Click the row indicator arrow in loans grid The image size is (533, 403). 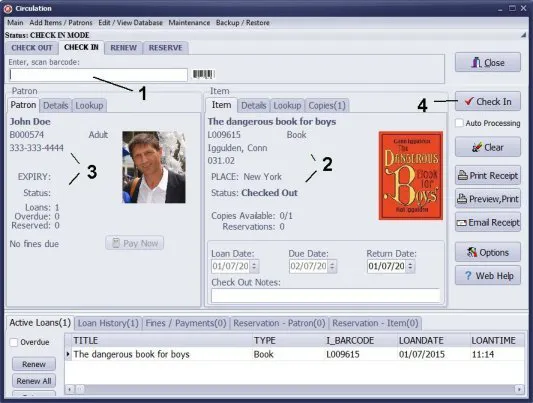(68, 354)
